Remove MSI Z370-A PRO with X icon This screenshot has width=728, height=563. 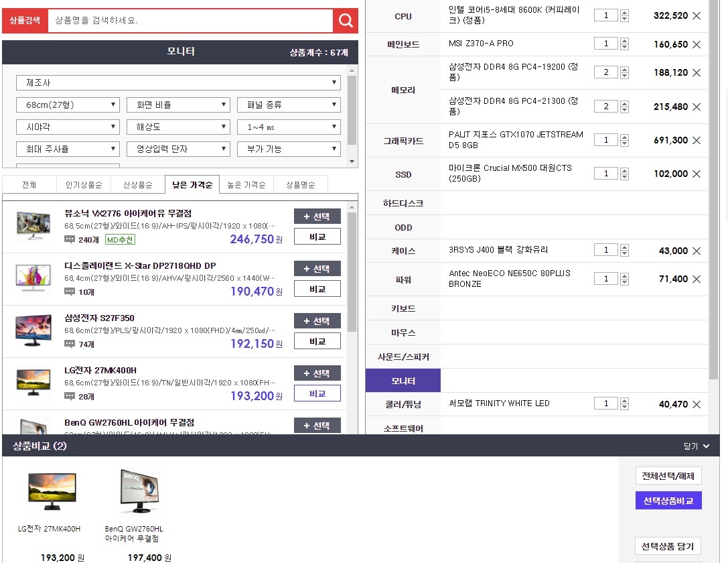click(697, 45)
